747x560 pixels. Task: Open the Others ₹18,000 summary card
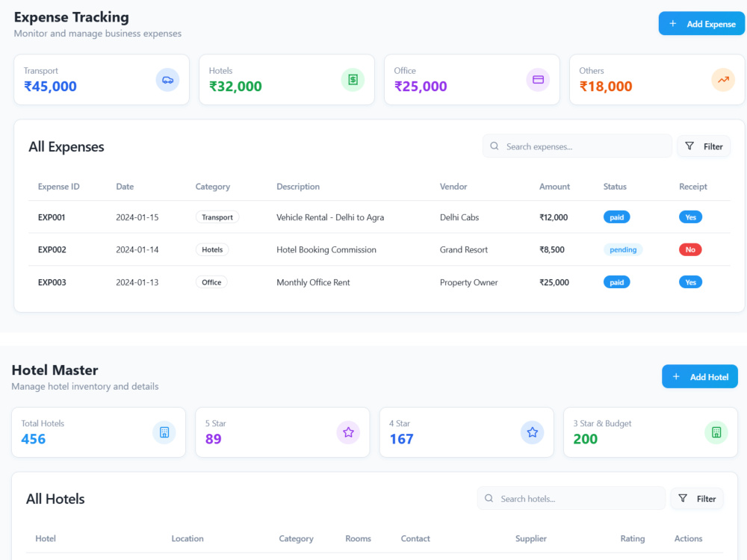[657, 80]
